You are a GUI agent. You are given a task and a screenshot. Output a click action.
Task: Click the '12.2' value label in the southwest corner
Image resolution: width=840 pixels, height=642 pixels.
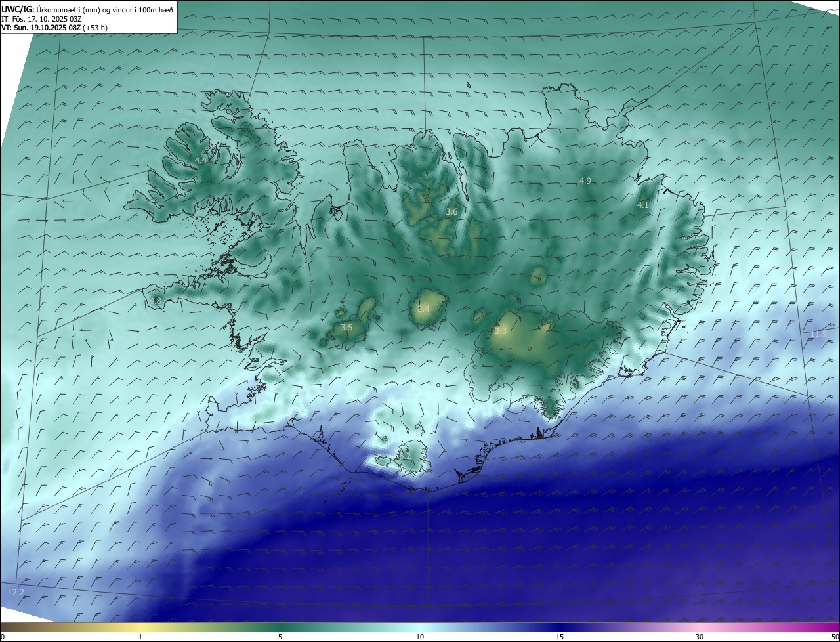click(x=16, y=593)
